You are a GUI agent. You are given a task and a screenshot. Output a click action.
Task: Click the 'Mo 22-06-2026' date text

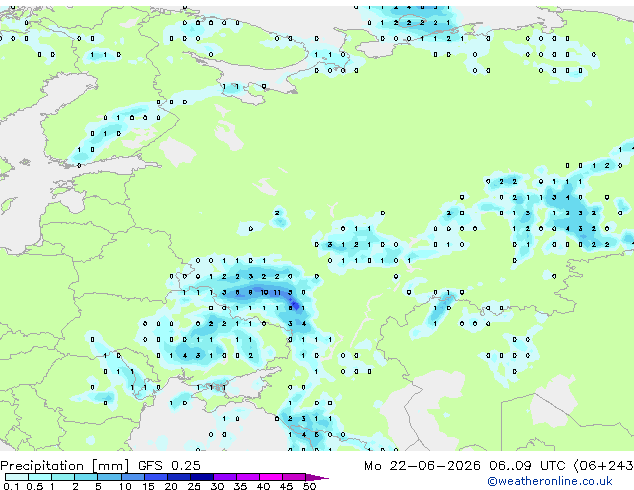coord(422,466)
